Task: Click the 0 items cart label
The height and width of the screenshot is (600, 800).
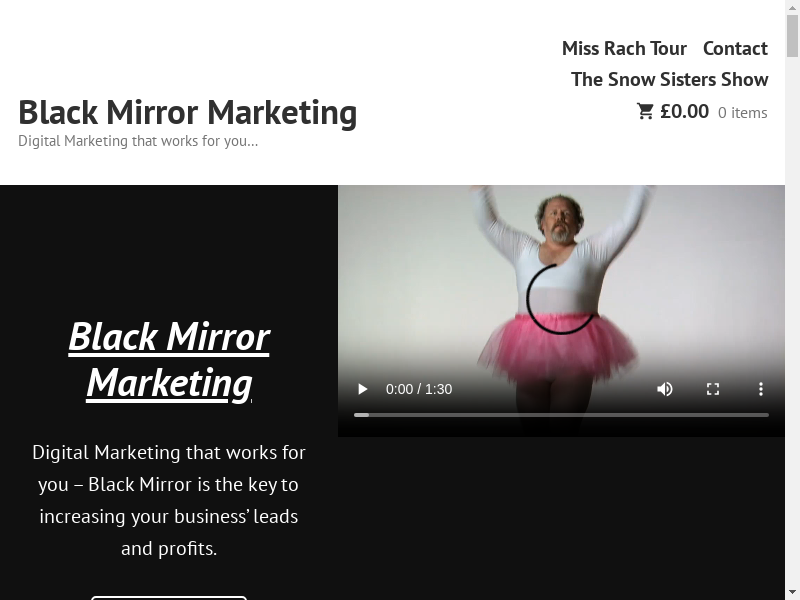Action: coord(742,113)
